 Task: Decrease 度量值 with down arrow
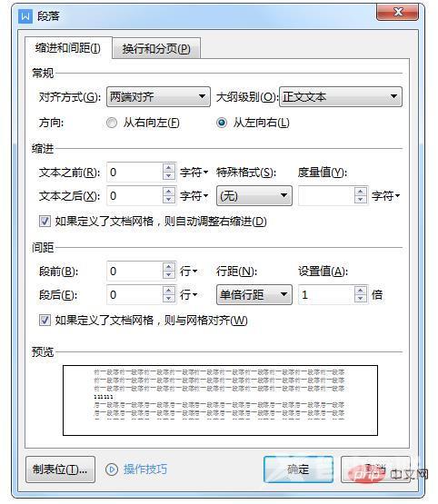(361, 200)
